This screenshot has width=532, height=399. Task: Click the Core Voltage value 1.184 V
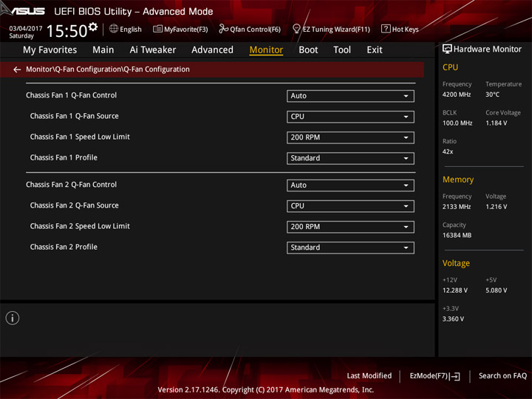click(496, 123)
